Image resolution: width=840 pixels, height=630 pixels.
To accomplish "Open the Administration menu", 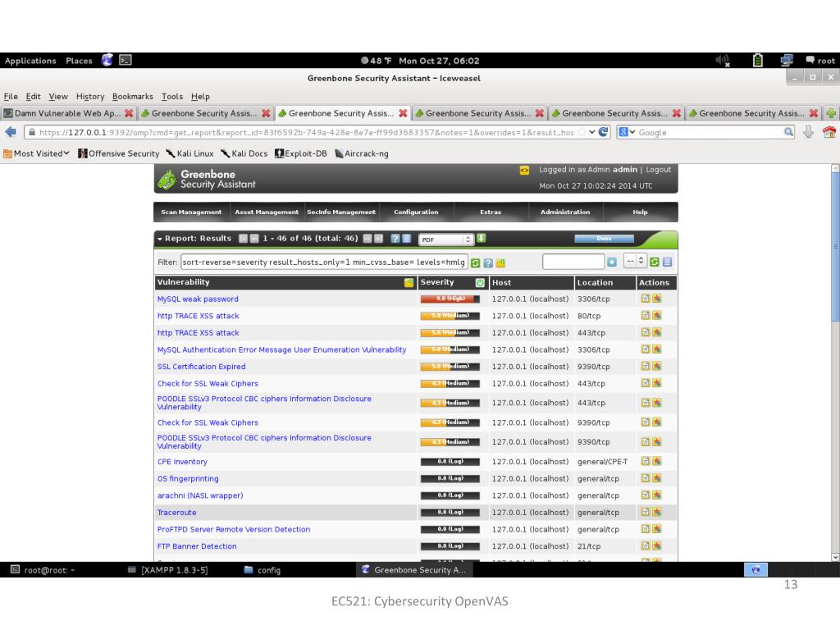I will coord(565,212).
